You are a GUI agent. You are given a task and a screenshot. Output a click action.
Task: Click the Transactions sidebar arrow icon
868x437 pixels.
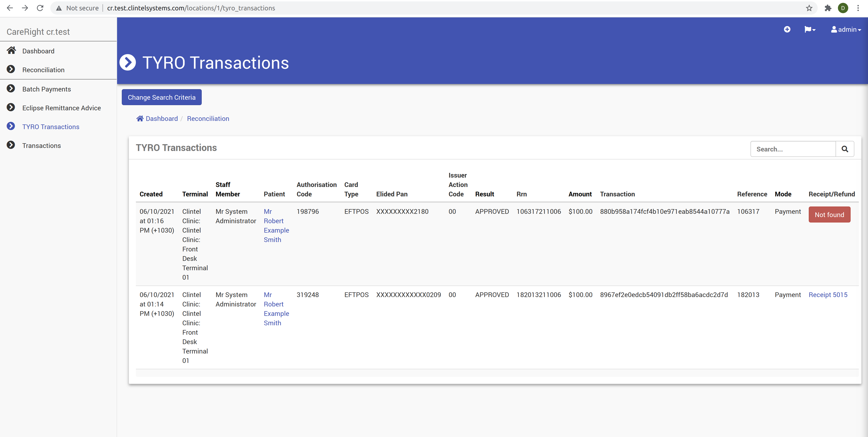pos(11,145)
